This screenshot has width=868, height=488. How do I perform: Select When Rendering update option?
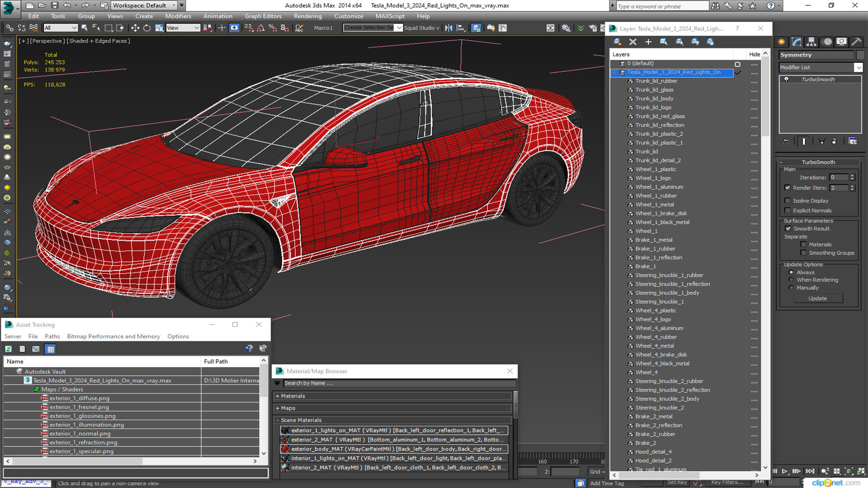coord(791,280)
